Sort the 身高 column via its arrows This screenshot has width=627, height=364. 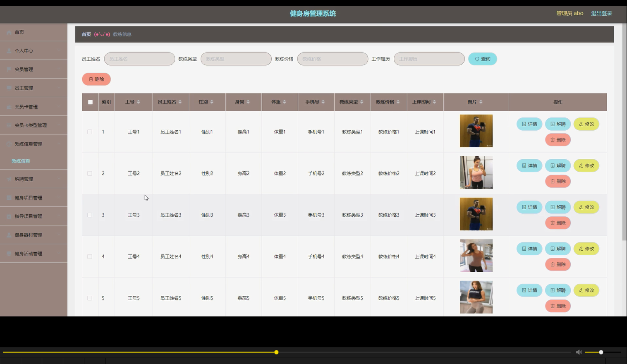tap(248, 102)
